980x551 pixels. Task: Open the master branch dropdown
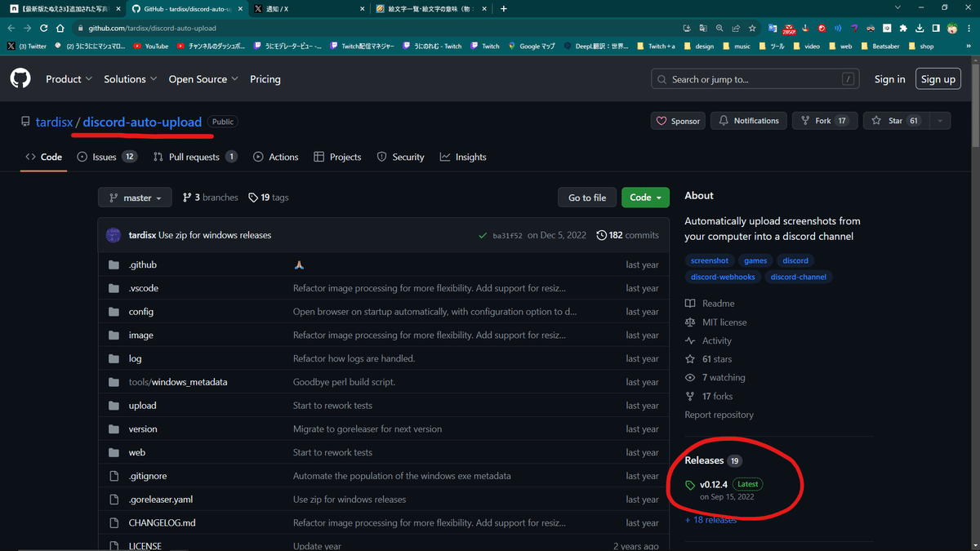pos(135,198)
